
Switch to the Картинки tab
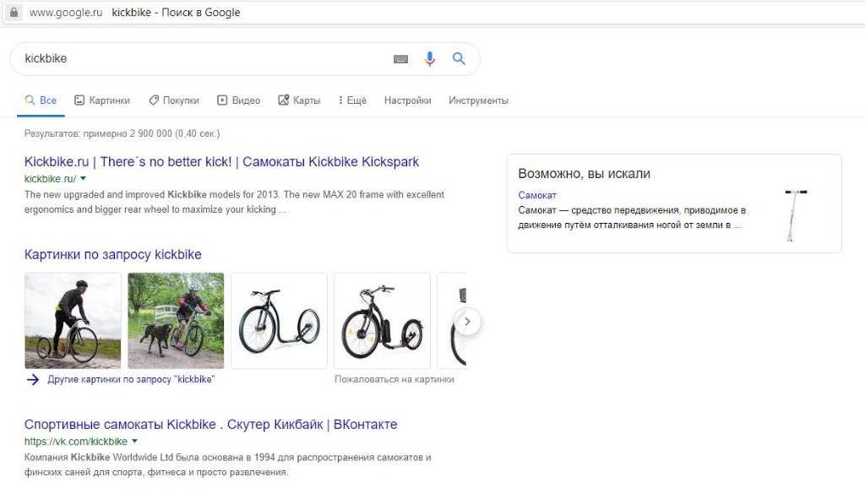click(x=102, y=100)
